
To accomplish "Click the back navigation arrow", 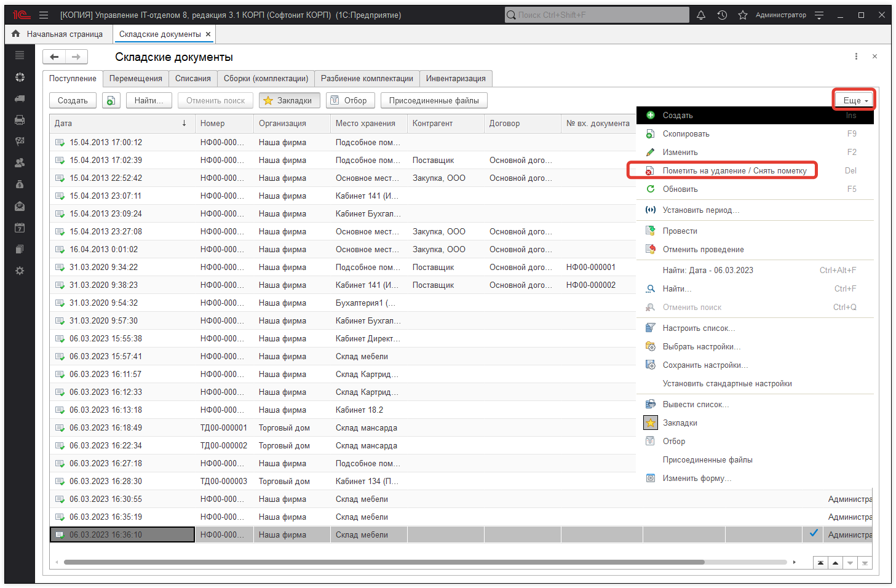I will pyautogui.click(x=54, y=57).
